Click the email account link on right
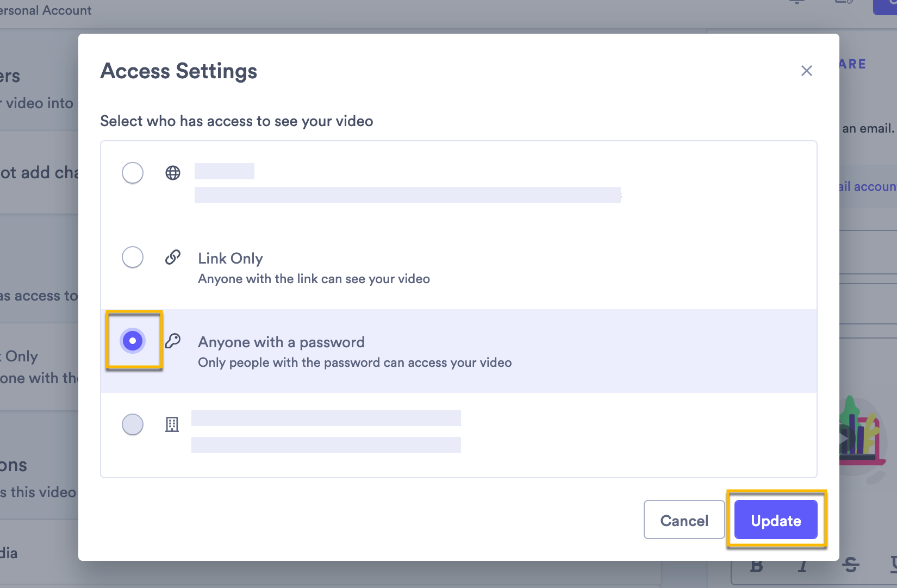This screenshot has height=588, width=897. click(867, 187)
